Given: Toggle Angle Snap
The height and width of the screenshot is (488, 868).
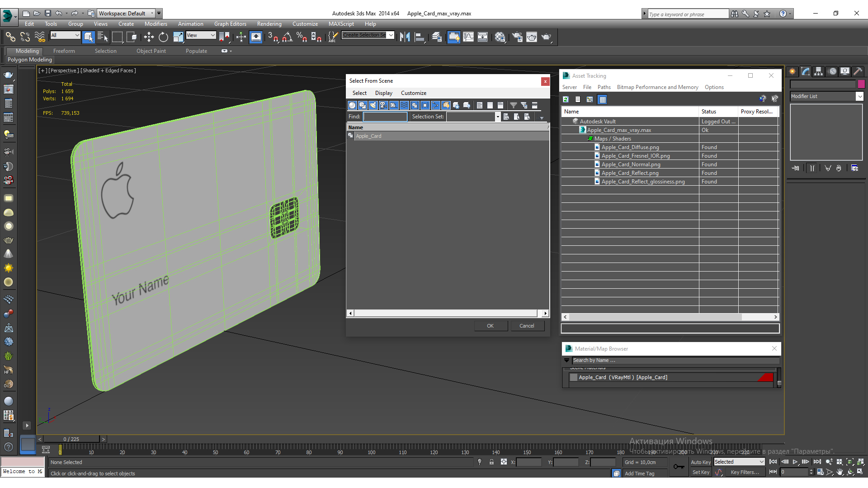Looking at the screenshot, I should coord(288,37).
